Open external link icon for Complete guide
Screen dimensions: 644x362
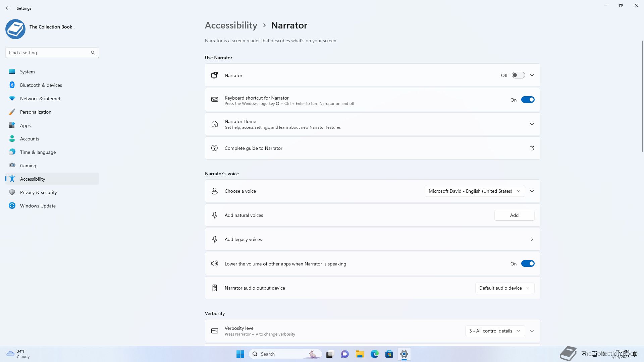(532, 148)
